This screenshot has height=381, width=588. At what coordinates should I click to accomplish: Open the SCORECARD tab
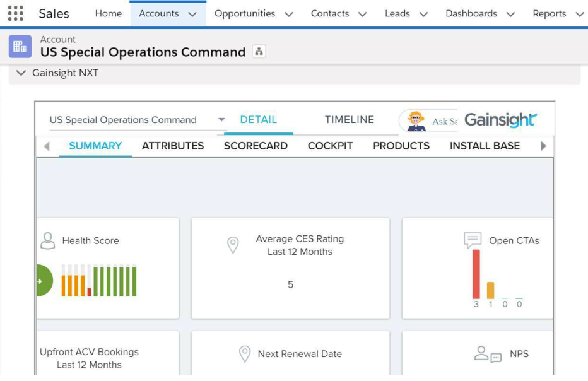click(x=256, y=146)
